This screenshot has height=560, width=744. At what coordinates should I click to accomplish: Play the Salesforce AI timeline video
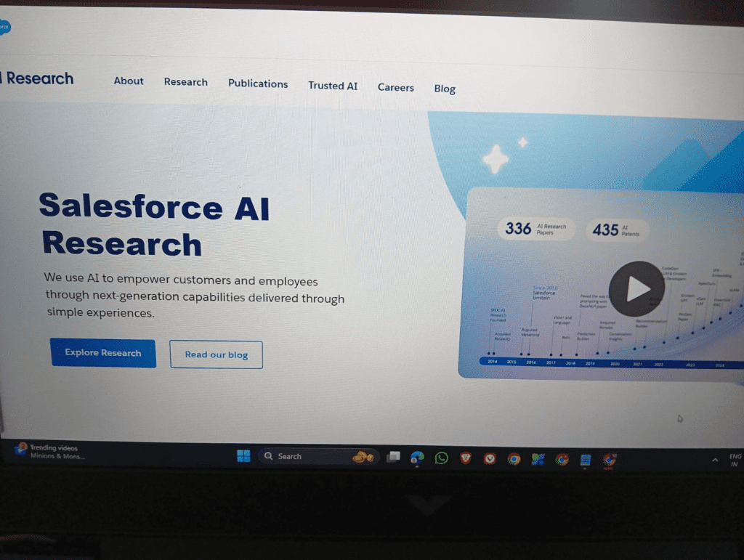(x=636, y=289)
